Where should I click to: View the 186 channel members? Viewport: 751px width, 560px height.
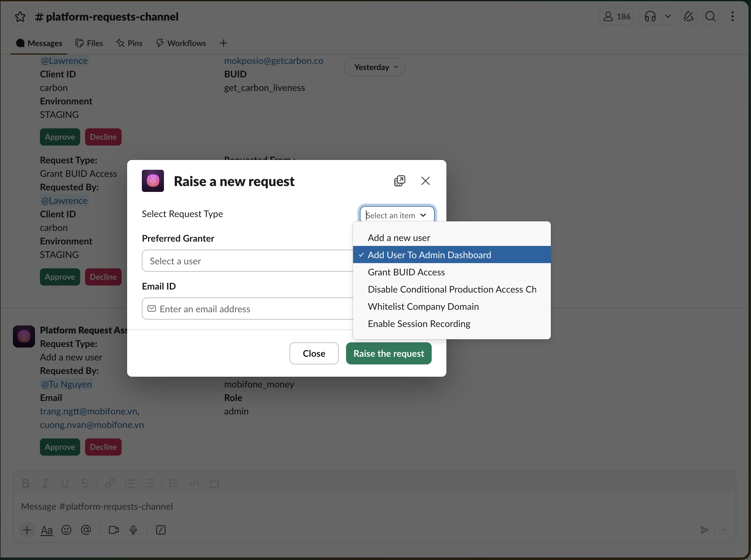(x=617, y=17)
